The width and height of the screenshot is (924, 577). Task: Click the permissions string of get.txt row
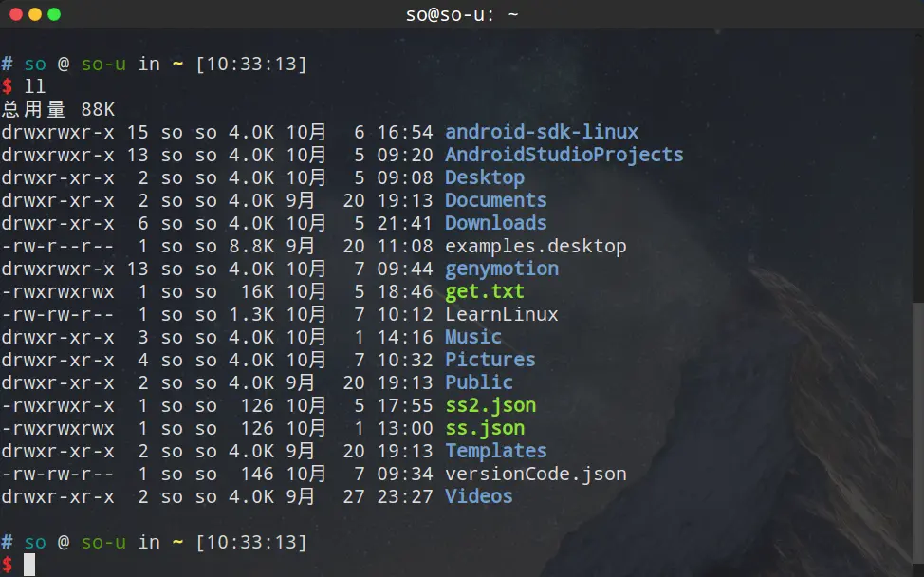(x=58, y=291)
